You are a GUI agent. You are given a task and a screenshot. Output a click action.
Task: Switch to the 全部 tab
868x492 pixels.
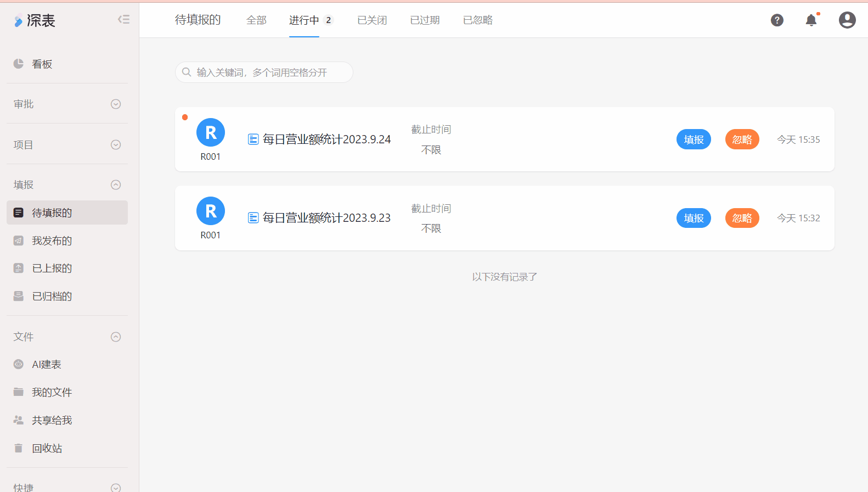256,20
